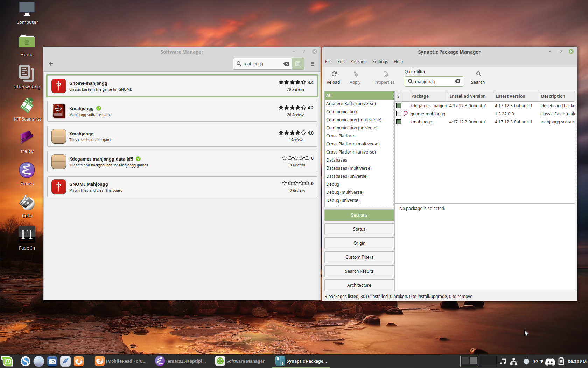Open the File menu in Synaptic
This screenshot has height=368, width=588.
328,62
